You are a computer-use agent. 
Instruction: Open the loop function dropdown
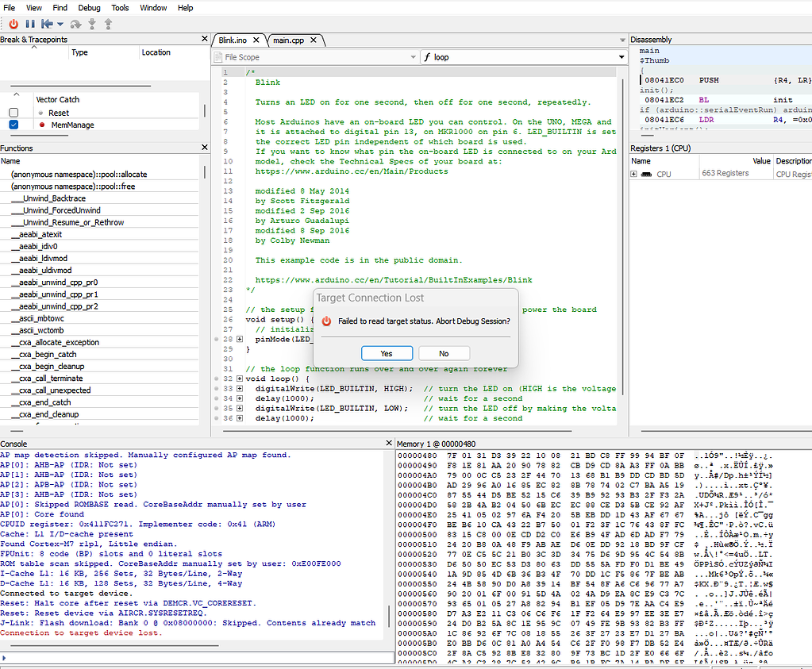coord(621,57)
